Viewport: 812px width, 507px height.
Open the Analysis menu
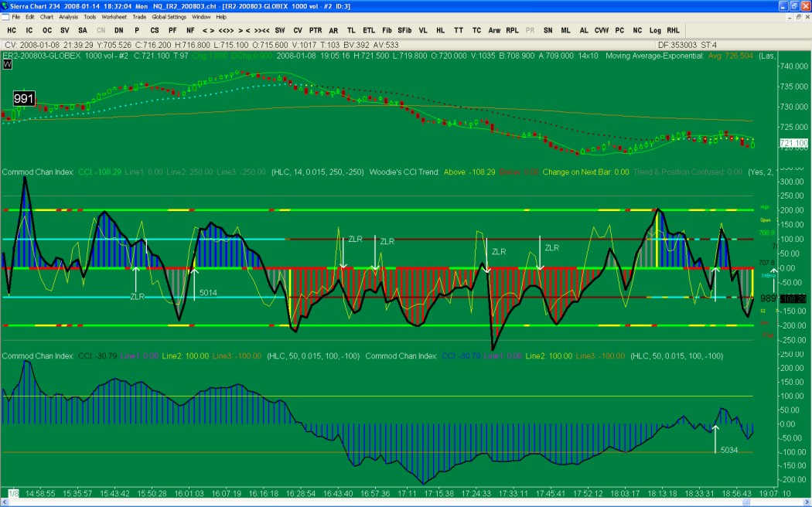68,17
